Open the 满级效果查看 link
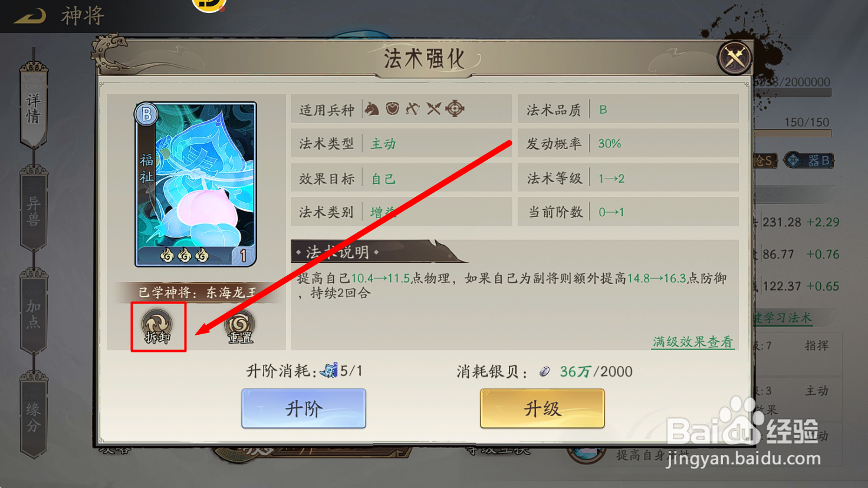868x488 pixels. click(x=693, y=342)
